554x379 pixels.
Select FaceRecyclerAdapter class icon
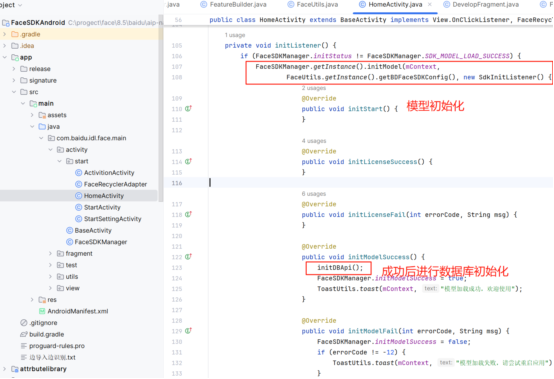78,184
